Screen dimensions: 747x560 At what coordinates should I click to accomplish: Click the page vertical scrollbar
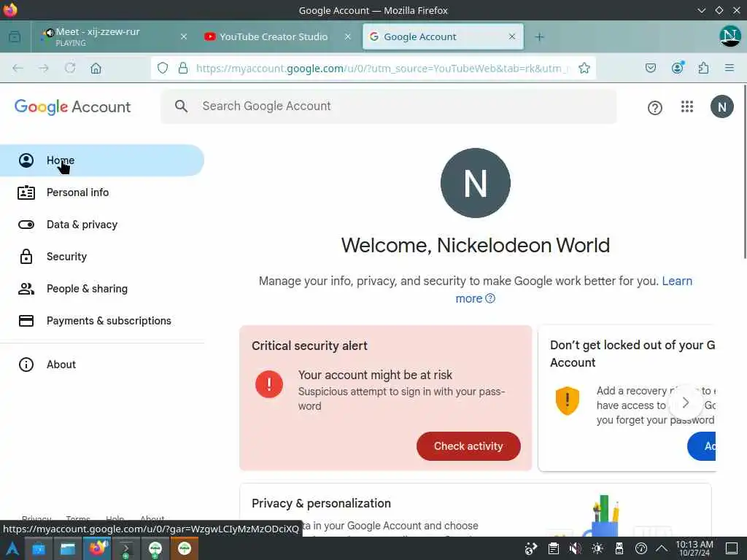click(744, 171)
